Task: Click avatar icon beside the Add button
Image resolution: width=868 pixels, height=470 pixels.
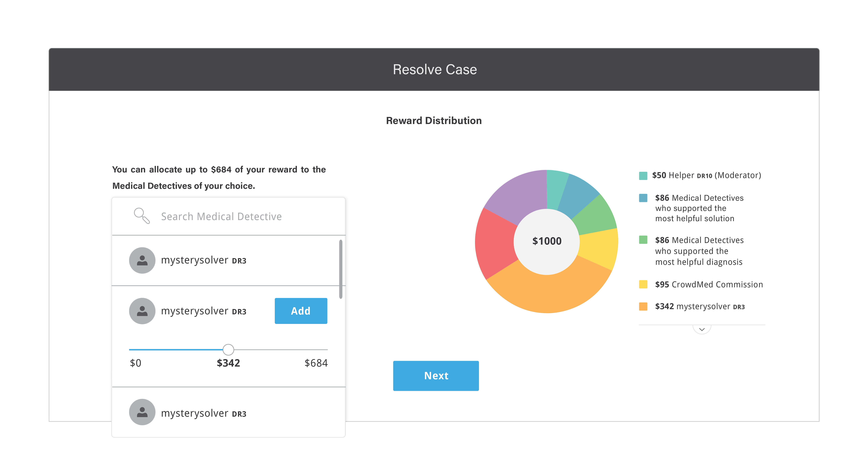Action: (142, 311)
